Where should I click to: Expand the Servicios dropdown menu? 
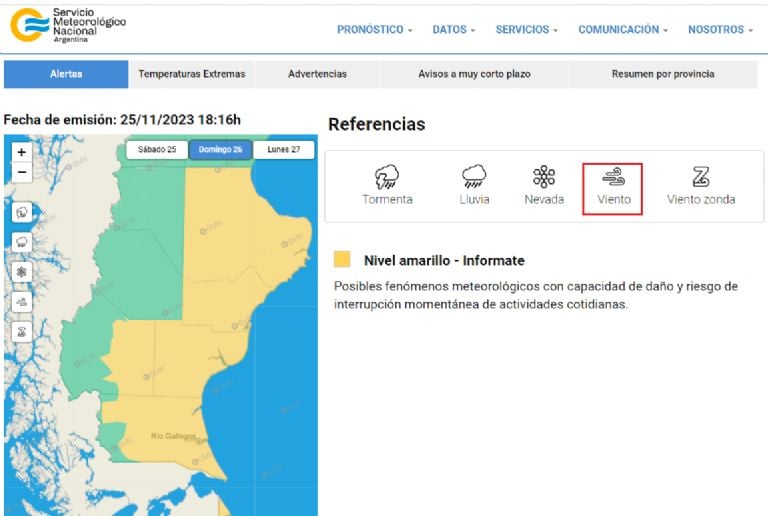pos(526,30)
